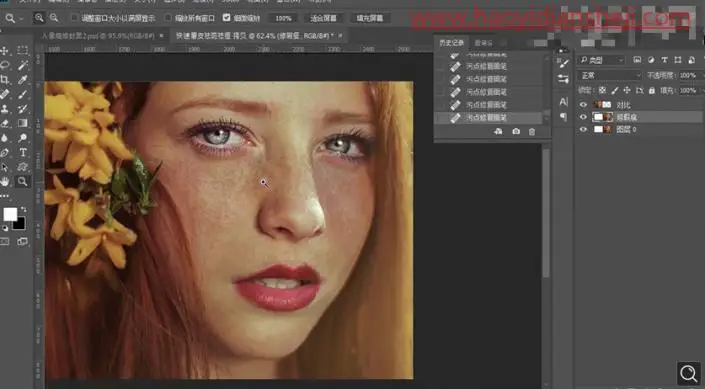The width and height of the screenshot is (705, 389).
Task: Select the Eraser tool
Action: click(5, 123)
